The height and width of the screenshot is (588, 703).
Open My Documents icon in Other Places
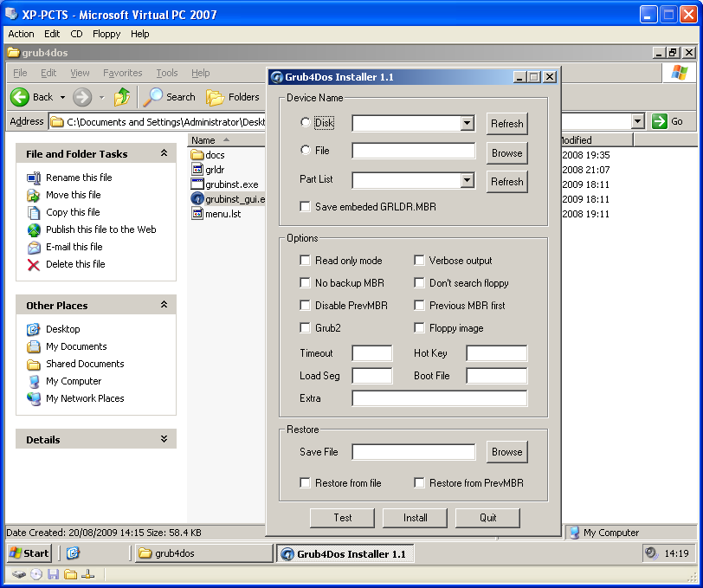pos(34,346)
